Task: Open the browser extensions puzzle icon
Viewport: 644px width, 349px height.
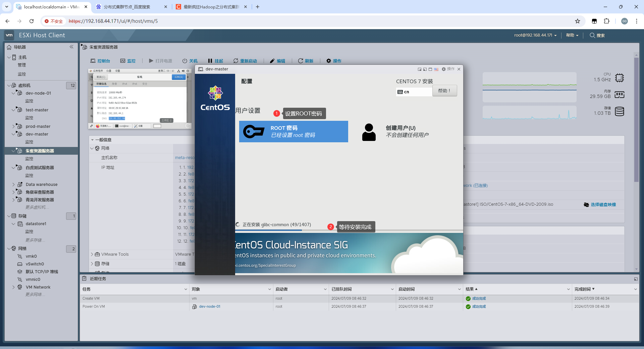Action: (607, 21)
